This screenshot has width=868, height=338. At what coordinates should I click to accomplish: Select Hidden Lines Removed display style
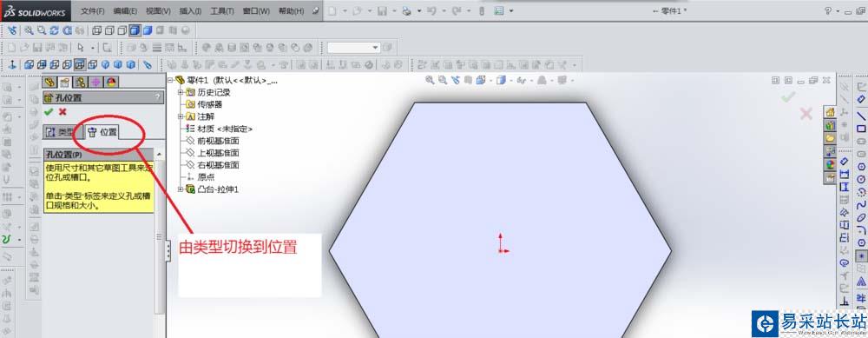122,30
